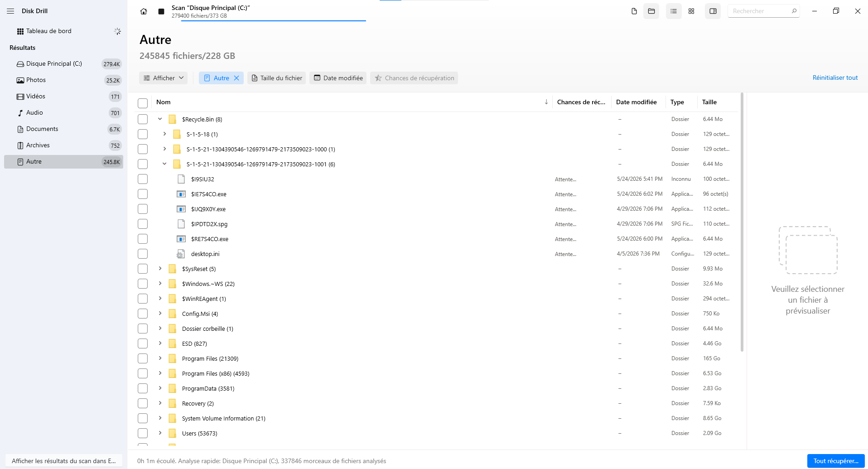Stop the scan with the square stop icon
Screen dimensions: 868x469
[161, 11]
